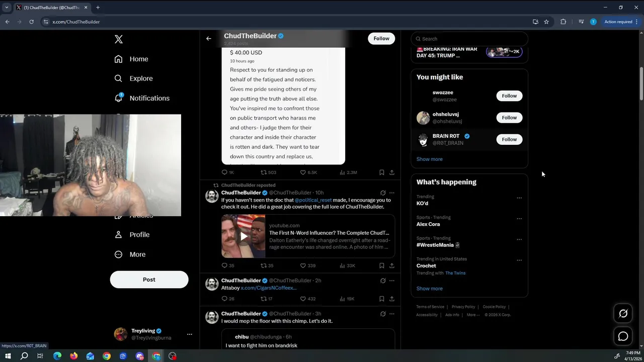This screenshot has width=644, height=362.
Task: Share the $40.00 USD post
Action: 392,172
